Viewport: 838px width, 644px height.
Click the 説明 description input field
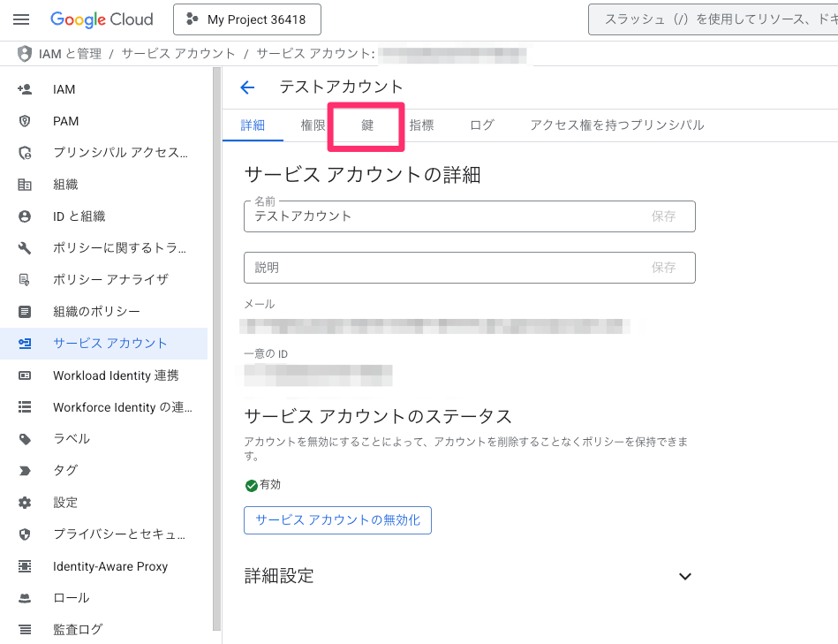pyautogui.click(x=469, y=268)
